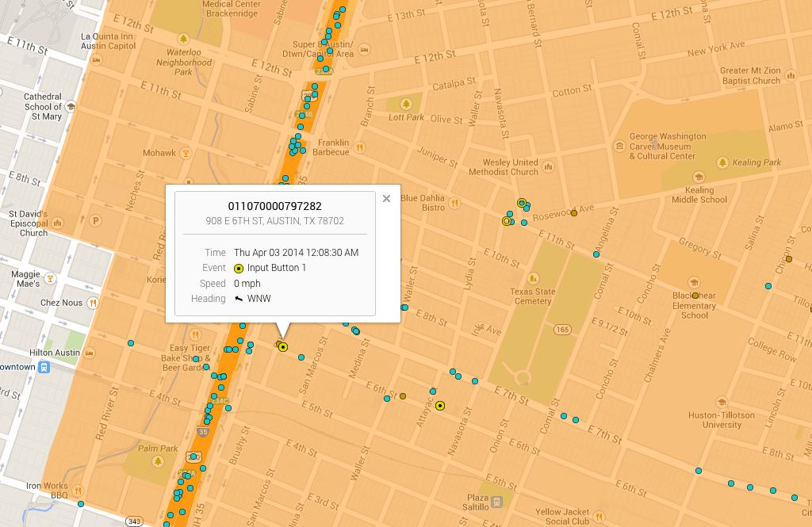The height and width of the screenshot is (527, 812).
Task: Select the Greater Mt Zion Baptist Church icon
Action: 791,75
